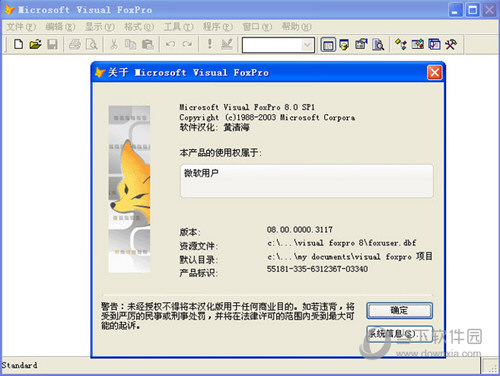
Task: Open the Toolbox hammer and wrench icon
Action: click(x=451, y=44)
